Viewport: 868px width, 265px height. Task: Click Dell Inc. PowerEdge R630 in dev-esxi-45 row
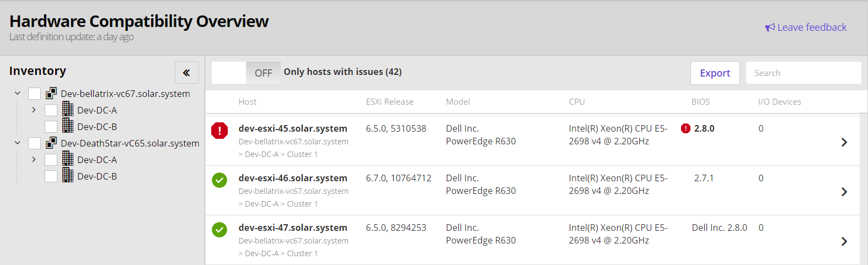pyautogui.click(x=481, y=135)
